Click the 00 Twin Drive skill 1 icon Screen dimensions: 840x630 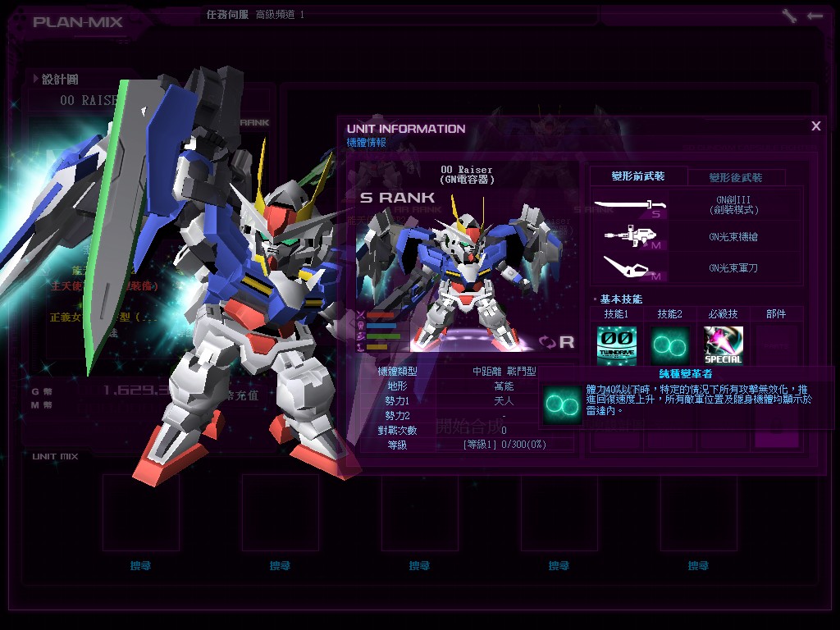[x=617, y=346]
